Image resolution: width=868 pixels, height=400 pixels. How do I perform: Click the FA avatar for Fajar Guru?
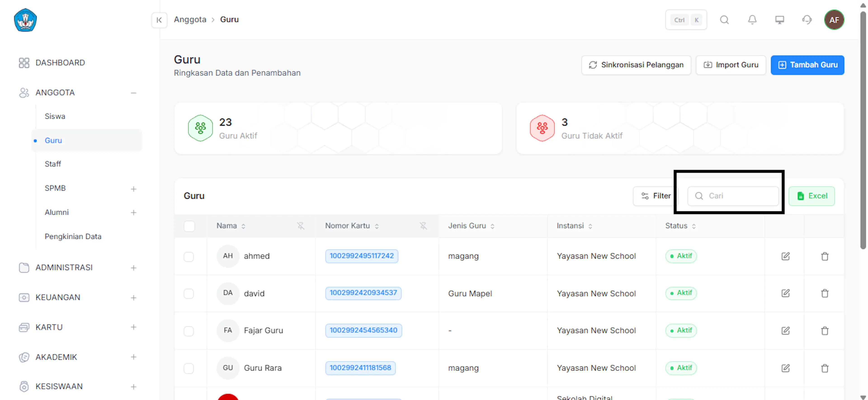pyautogui.click(x=228, y=331)
